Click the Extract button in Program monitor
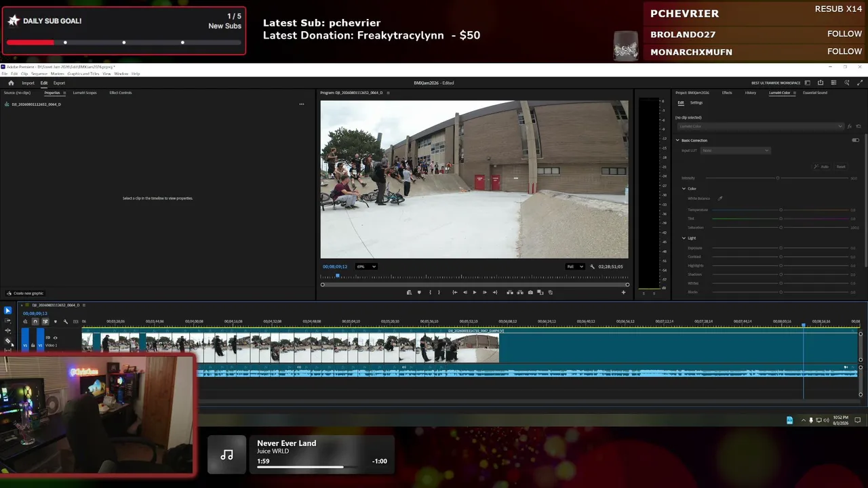This screenshot has height=488, width=868. pos(519,292)
